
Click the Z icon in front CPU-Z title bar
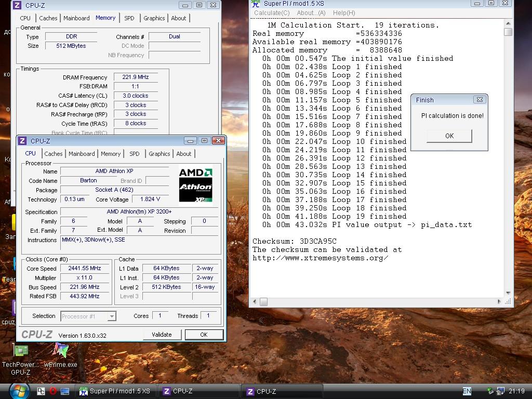[22, 141]
